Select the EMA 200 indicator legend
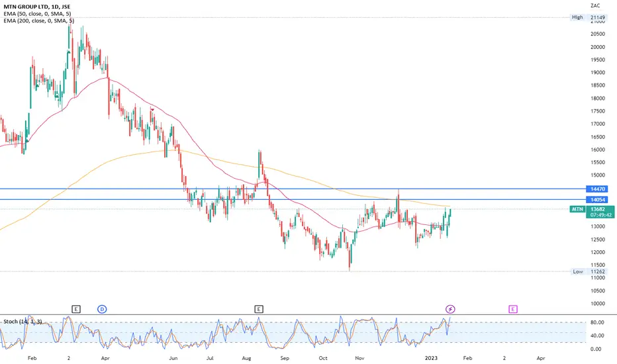This screenshot has width=617, height=364. (x=38, y=21)
